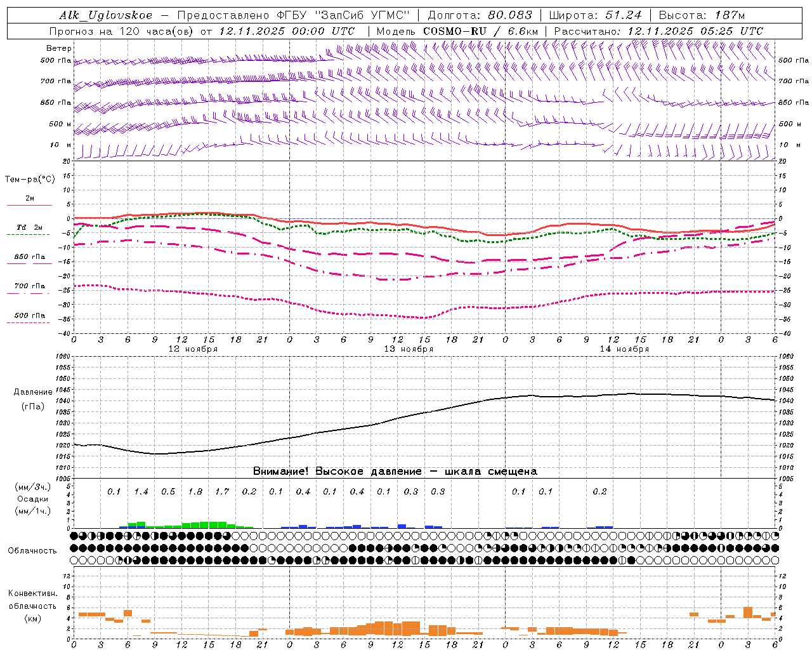This screenshot has width=812, height=650.
Task: Select the latitude value Широта: 51.24
Action: pyautogui.click(x=595, y=16)
